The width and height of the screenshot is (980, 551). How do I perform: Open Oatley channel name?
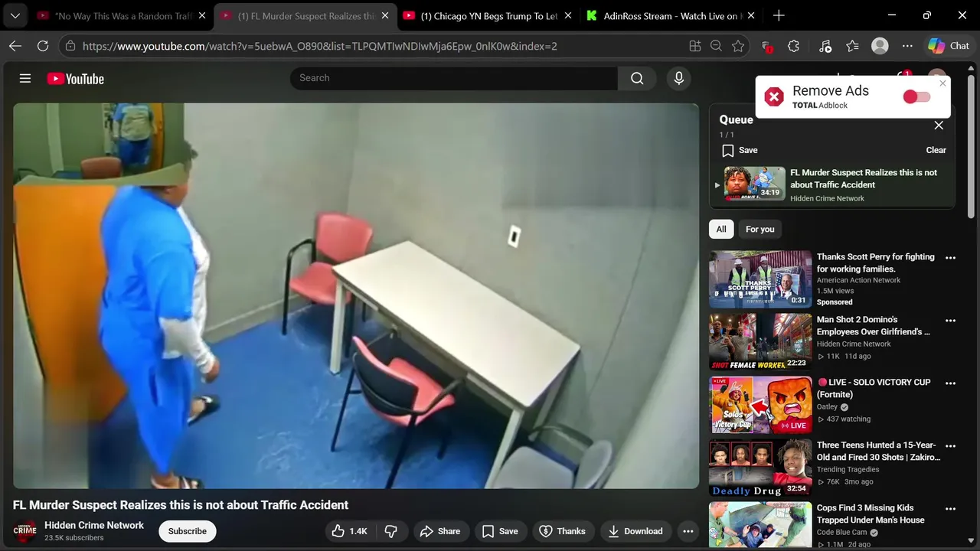(828, 407)
